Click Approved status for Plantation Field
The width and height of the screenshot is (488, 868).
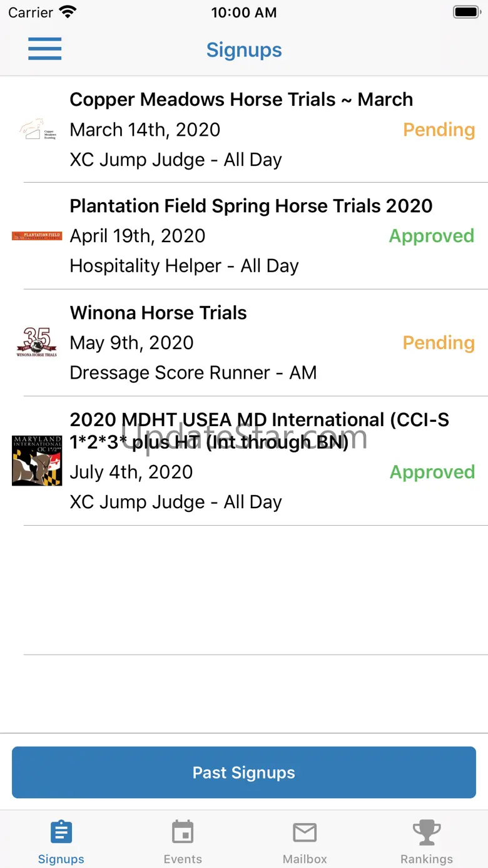(432, 236)
